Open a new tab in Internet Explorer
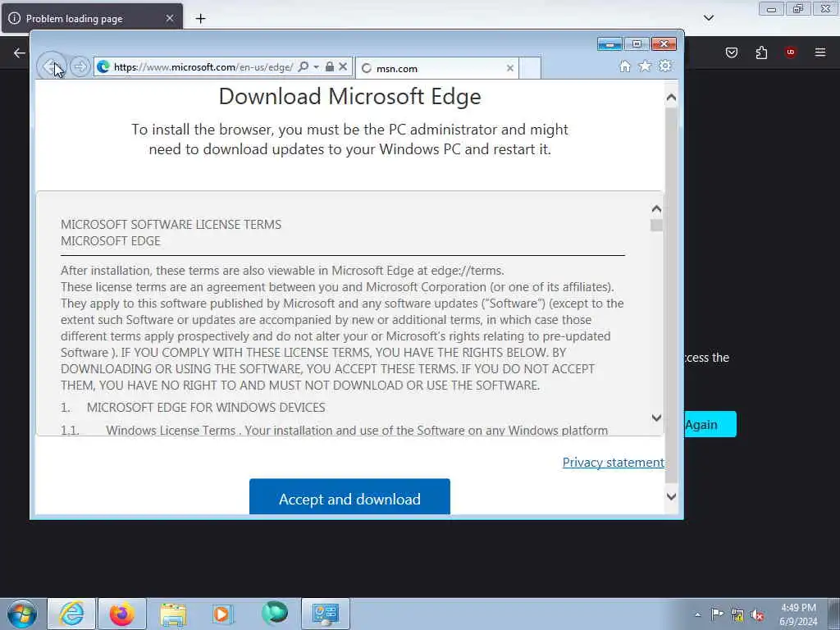 pos(530,69)
